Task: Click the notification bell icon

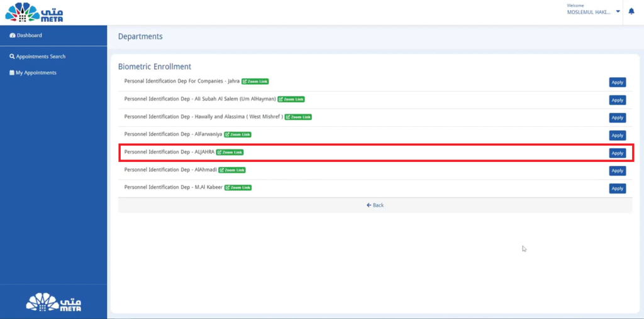Action: pyautogui.click(x=631, y=11)
